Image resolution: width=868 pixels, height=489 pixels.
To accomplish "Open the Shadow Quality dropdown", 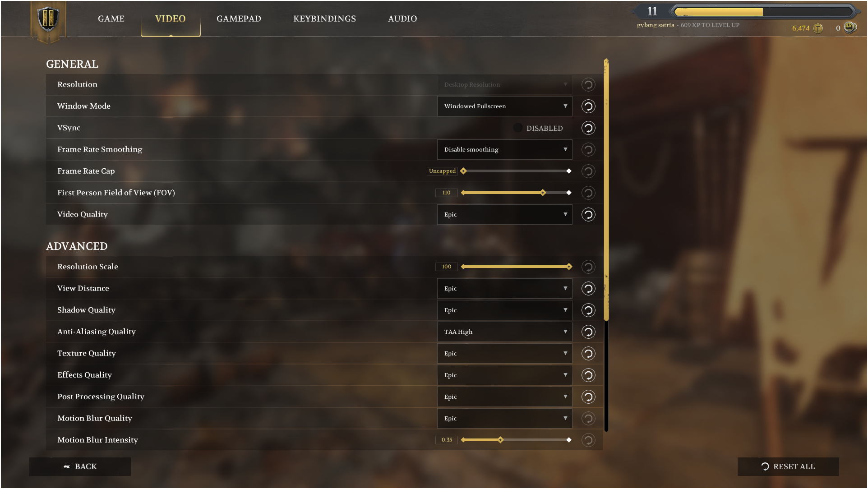I will coord(504,310).
